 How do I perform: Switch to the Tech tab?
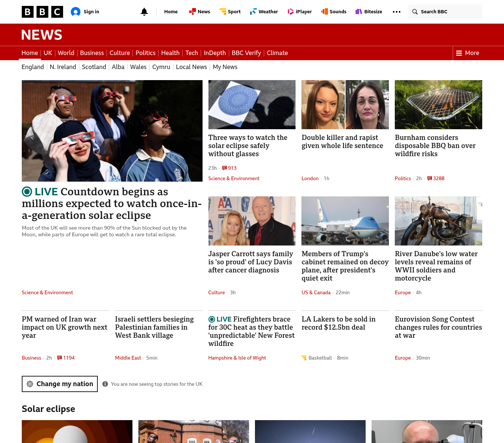point(192,53)
